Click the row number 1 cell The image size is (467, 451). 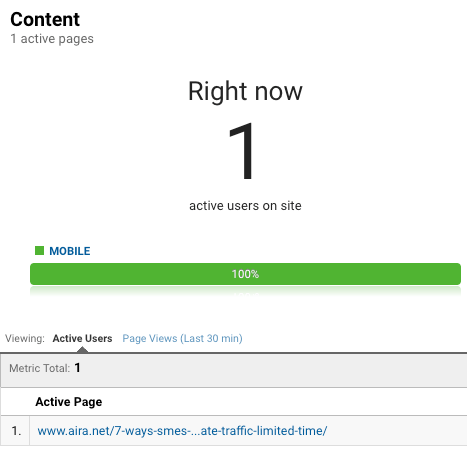(16, 431)
